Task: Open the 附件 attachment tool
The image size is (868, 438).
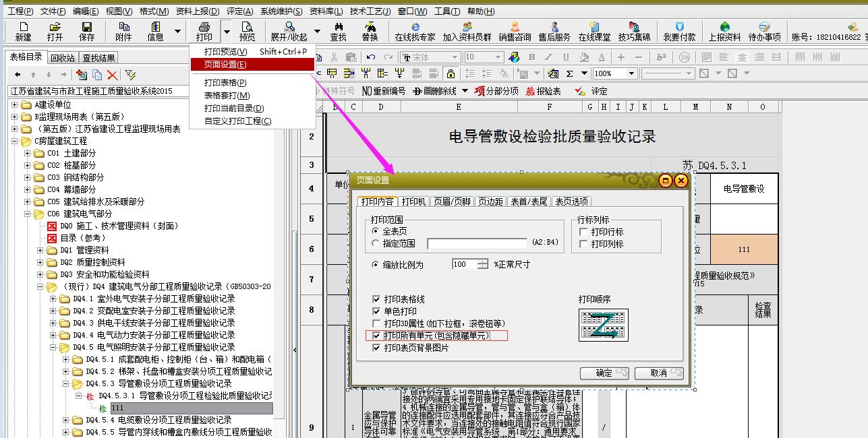Action: pos(123,31)
